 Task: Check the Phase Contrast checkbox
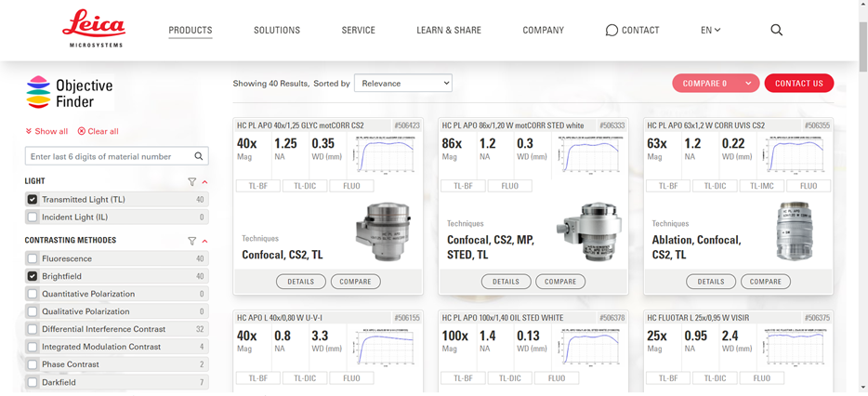click(x=33, y=364)
